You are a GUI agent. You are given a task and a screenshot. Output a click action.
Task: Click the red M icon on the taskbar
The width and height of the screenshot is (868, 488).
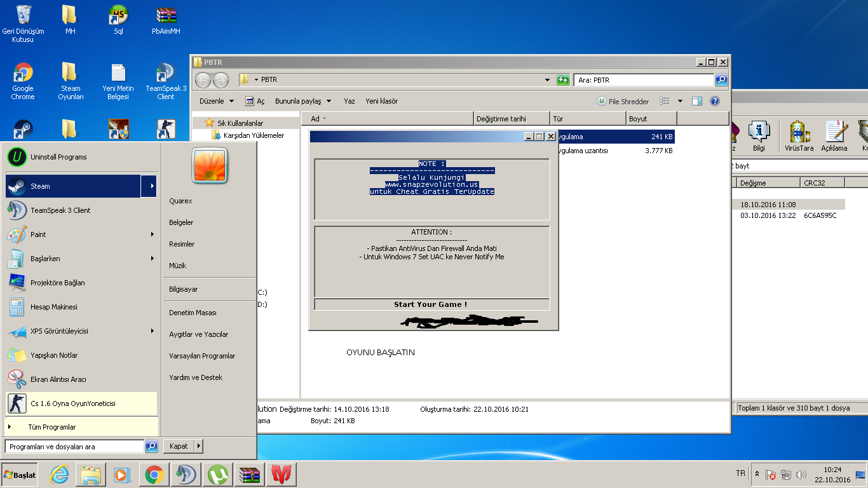click(x=281, y=475)
